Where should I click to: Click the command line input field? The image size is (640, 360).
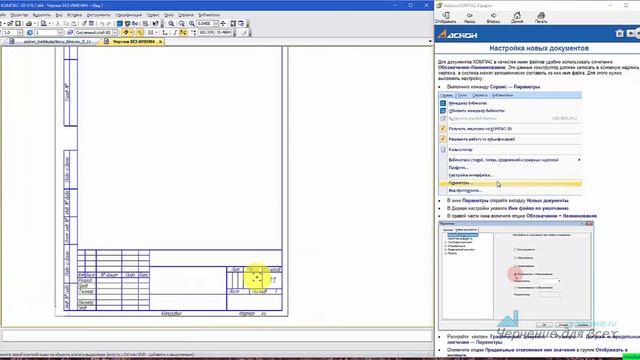click(217, 336)
